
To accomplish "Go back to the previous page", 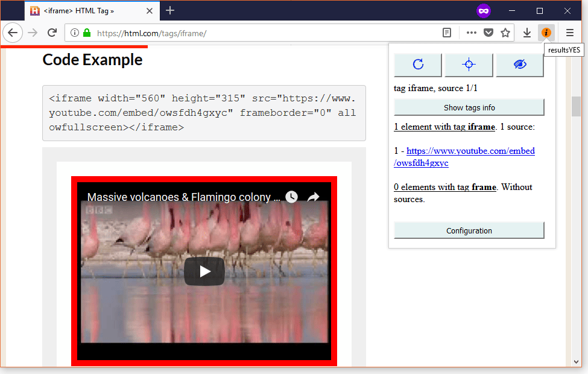I will pos(13,33).
